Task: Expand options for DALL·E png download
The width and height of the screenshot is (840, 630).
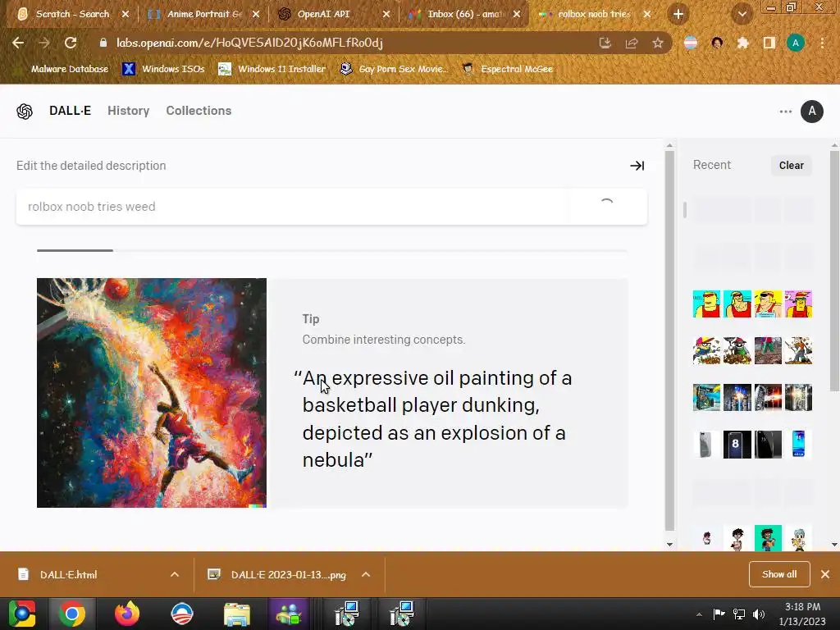Action: (x=366, y=574)
